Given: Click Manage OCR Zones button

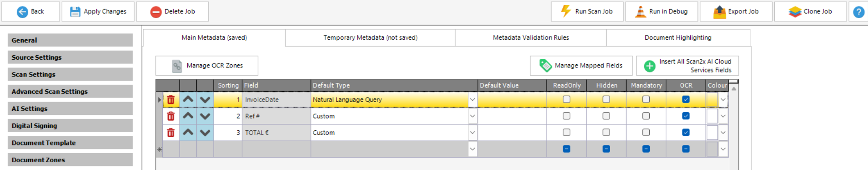Looking at the screenshot, I should [x=207, y=66].
